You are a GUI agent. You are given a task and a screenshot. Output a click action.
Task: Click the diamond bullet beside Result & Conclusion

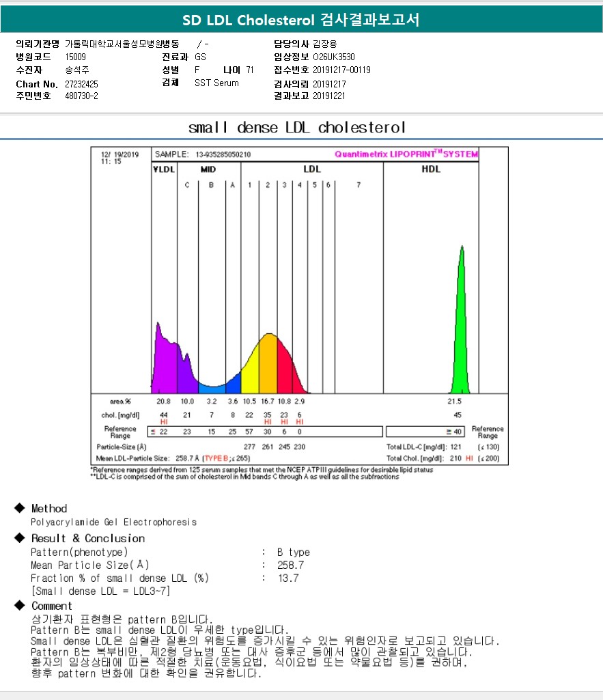tap(19, 538)
